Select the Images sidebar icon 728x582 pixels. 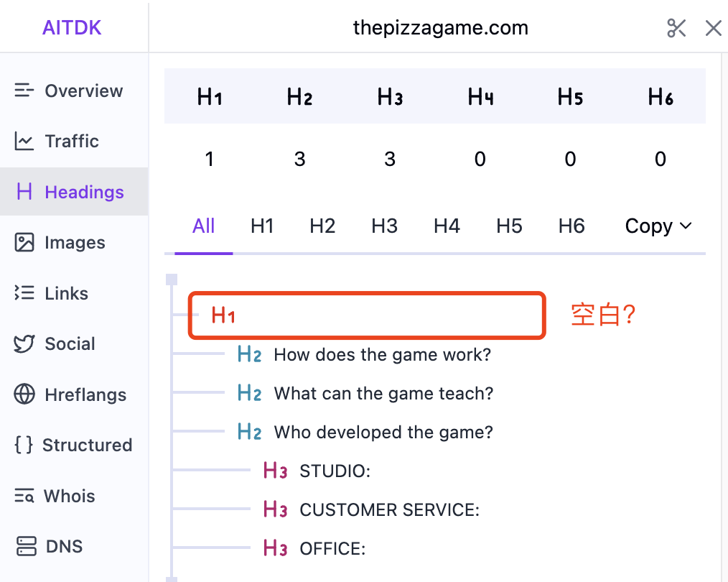(x=24, y=243)
